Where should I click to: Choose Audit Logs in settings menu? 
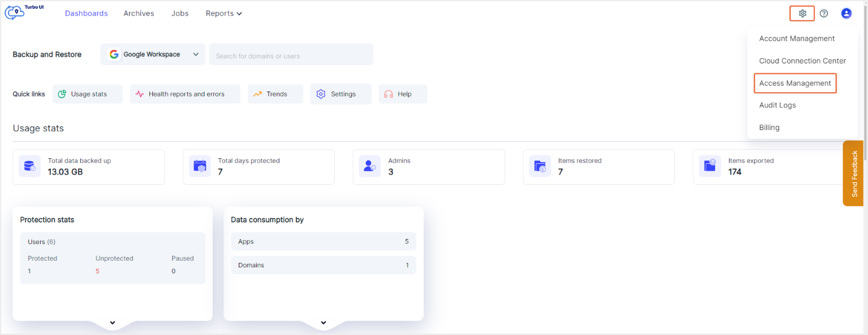coord(777,105)
